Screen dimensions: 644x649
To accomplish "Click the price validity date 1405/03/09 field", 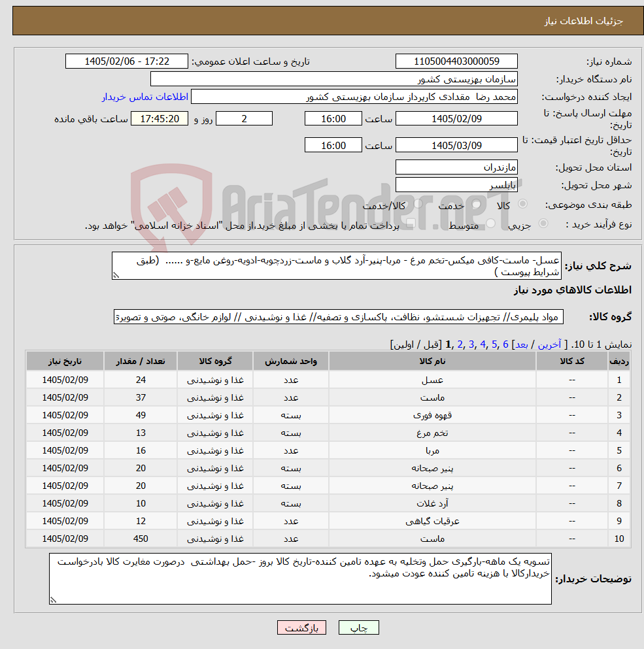I will [456, 145].
